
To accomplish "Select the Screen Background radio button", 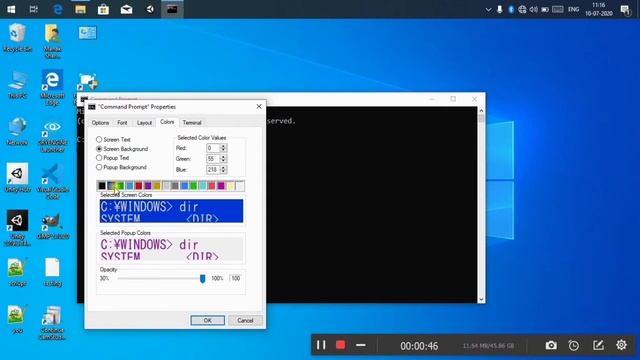I will click(x=99, y=149).
